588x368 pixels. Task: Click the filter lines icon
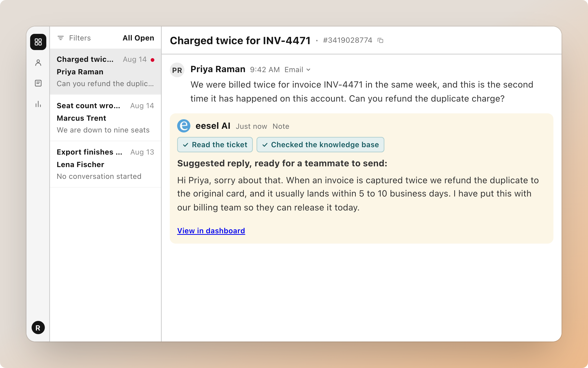[61, 38]
